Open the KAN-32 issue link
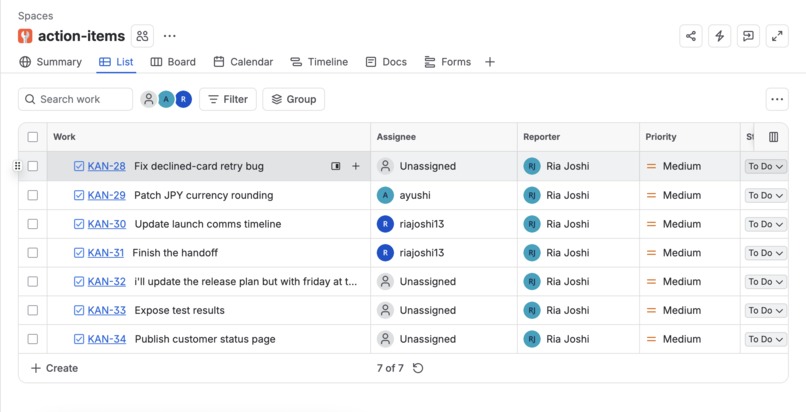 (106, 282)
